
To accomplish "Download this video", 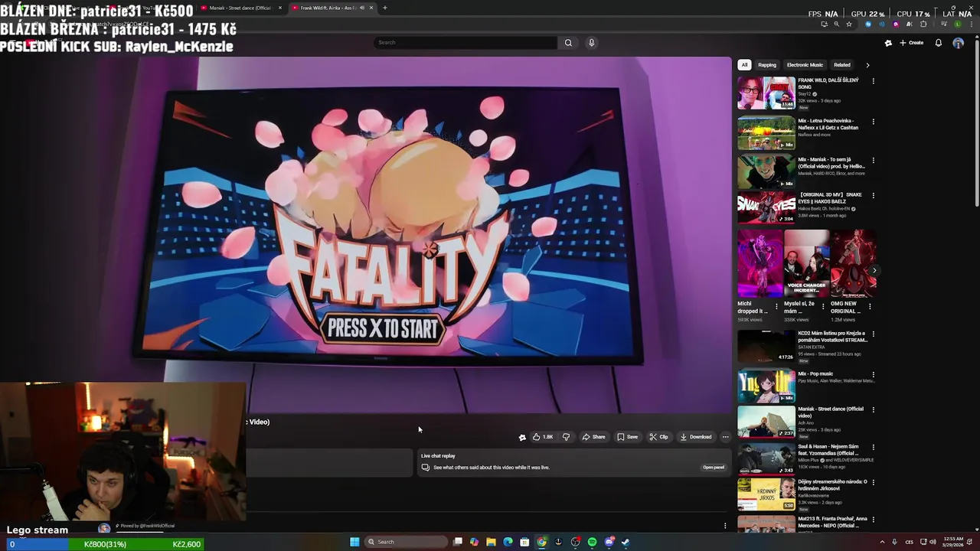I will pos(696,437).
